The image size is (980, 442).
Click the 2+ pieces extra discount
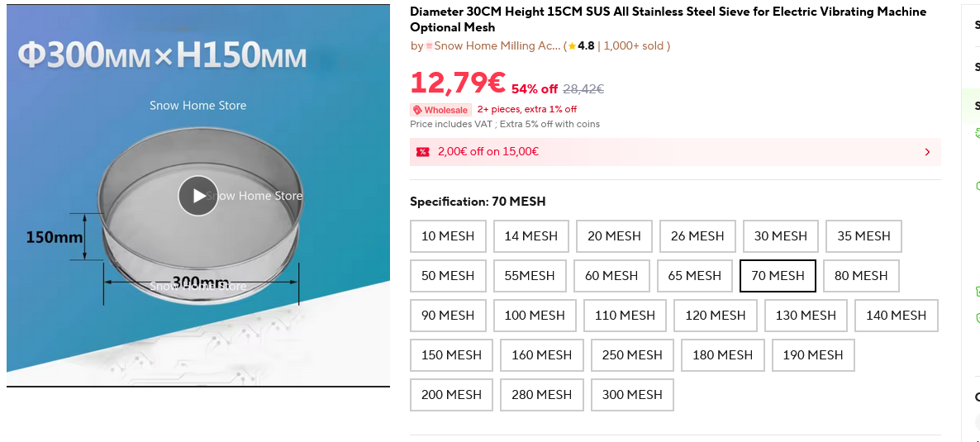[527, 110]
